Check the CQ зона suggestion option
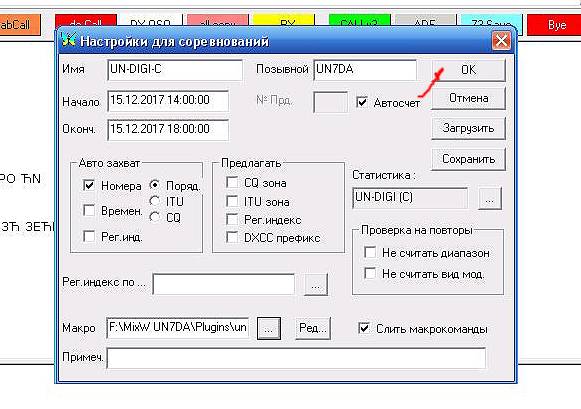 pos(232,183)
